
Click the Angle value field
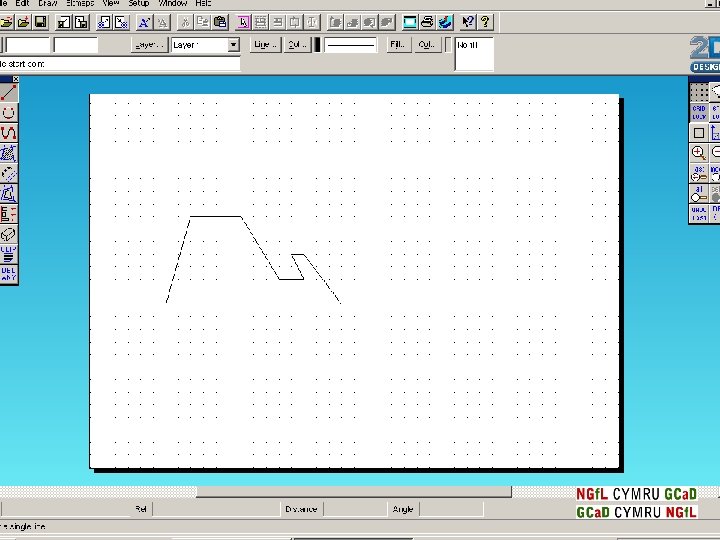tap(451, 509)
